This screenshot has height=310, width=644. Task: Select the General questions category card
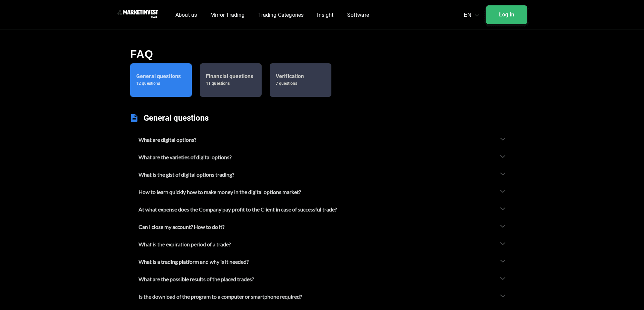tap(161, 80)
